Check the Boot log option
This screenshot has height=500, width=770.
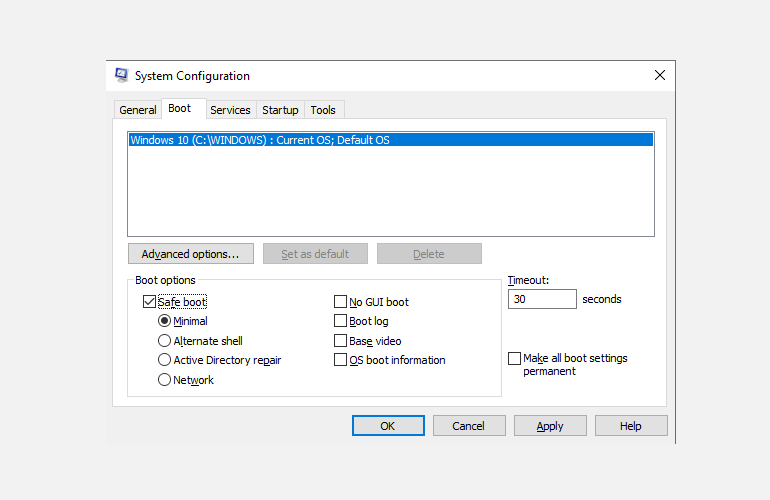(340, 321)
